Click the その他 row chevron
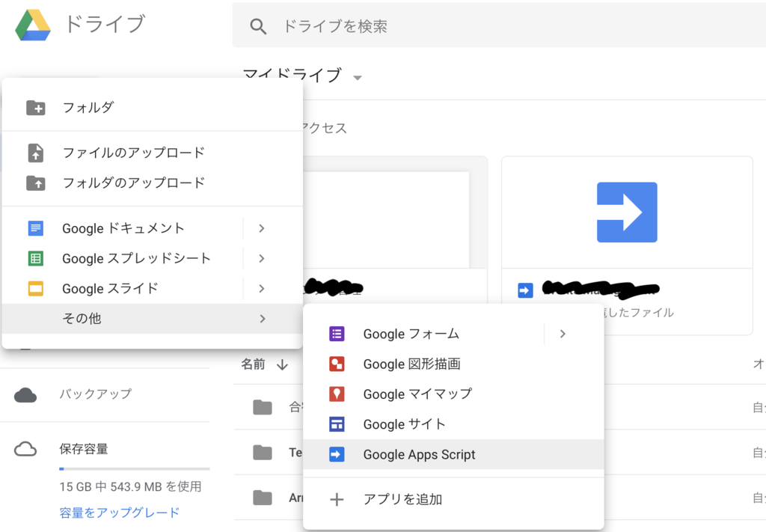 (x=263, y=319)
